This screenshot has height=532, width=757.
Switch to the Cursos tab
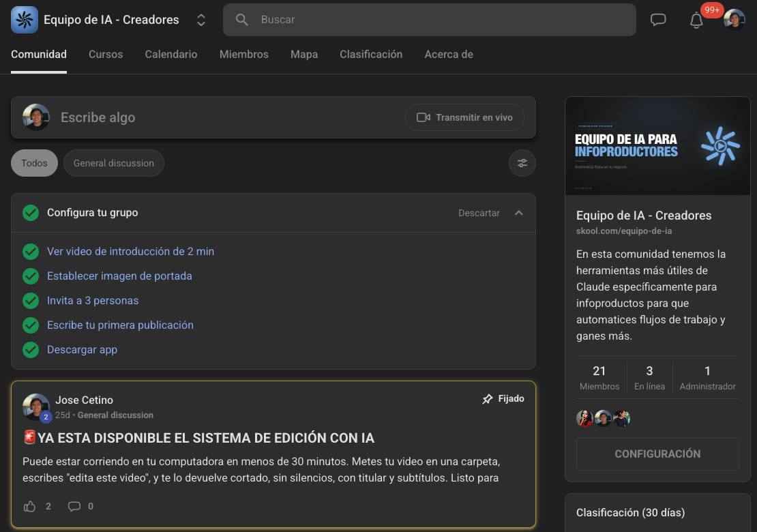coord(106,54)
